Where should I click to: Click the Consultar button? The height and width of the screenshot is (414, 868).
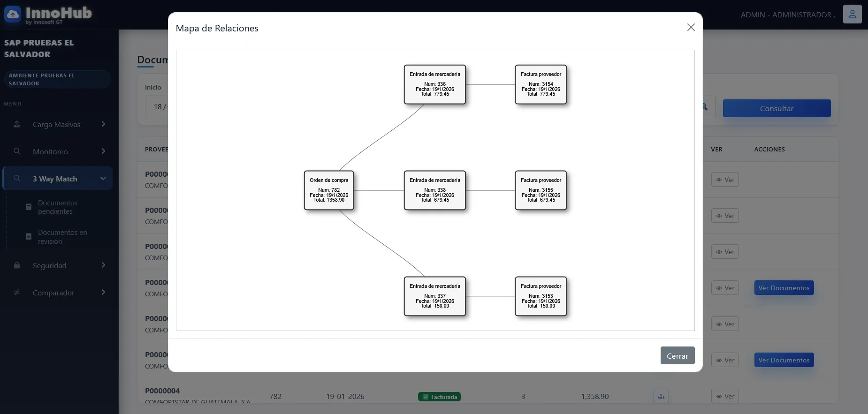pyautogui.click(x=777, y=108)
